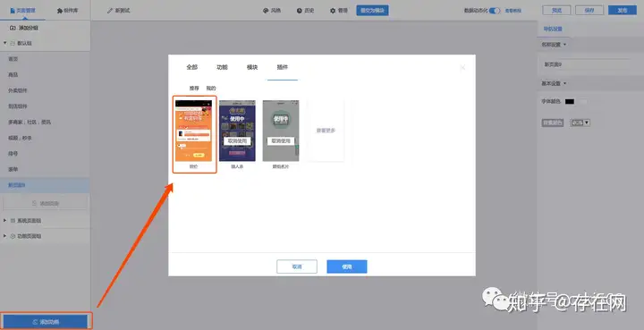Expand the 功能页面组 group
Image resolution: width=644 pixels, height=330 pixels.
click(x=5, y=236)
